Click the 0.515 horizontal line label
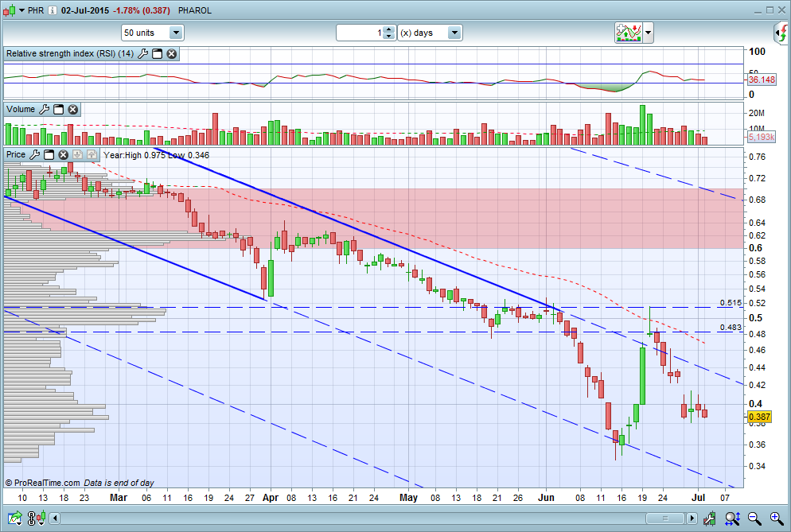The height and width of the screenshot is (532, 791). pos(731,302)
